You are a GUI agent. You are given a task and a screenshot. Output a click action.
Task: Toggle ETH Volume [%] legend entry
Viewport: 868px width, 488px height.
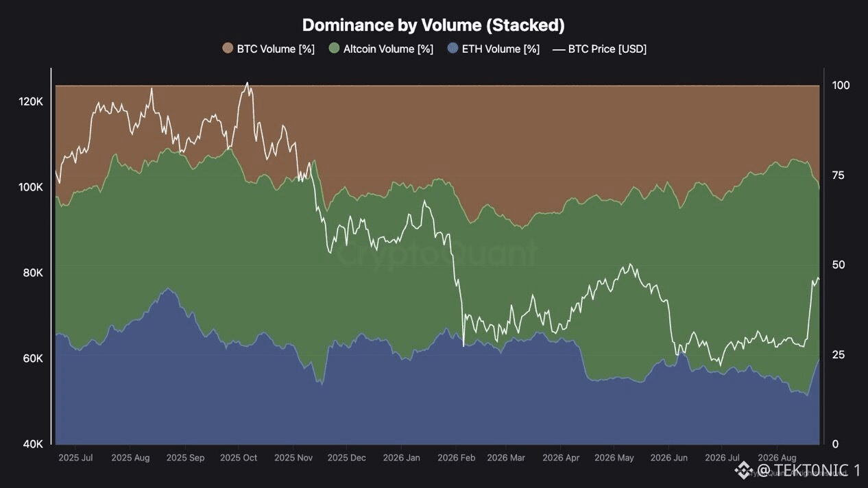(493, 49)
